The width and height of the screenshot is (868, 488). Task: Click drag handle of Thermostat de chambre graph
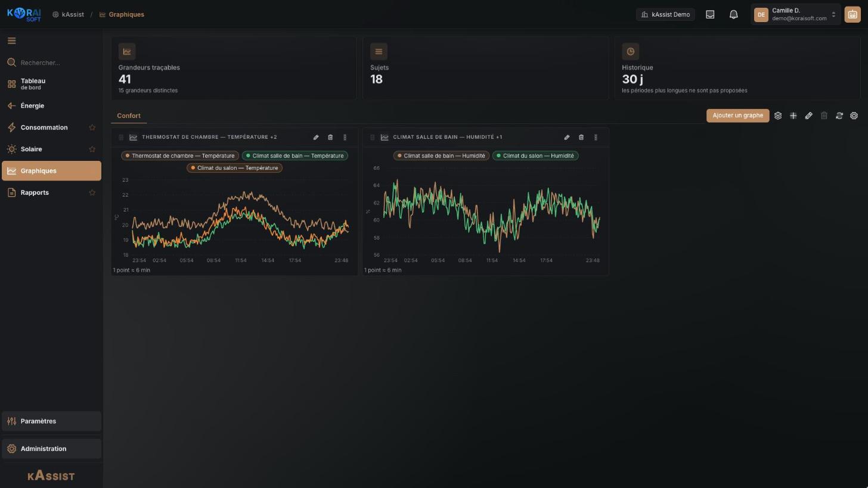(121, 137)
